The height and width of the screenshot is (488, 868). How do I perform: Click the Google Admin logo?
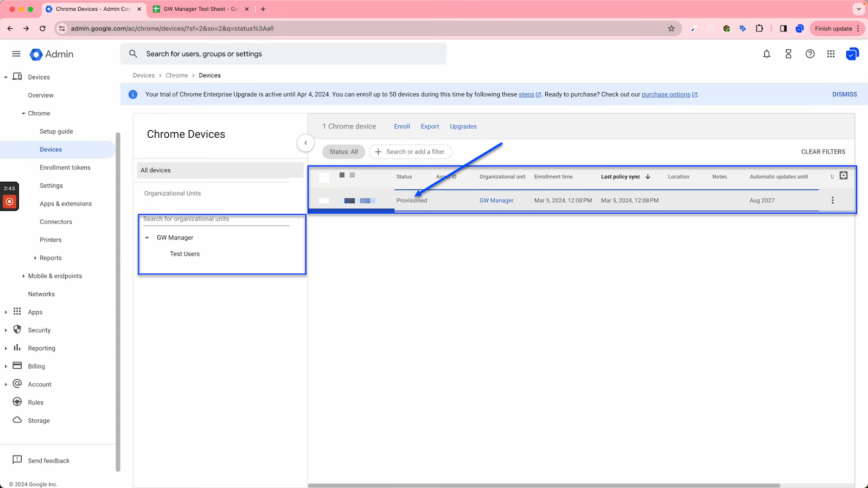point(52,54)
